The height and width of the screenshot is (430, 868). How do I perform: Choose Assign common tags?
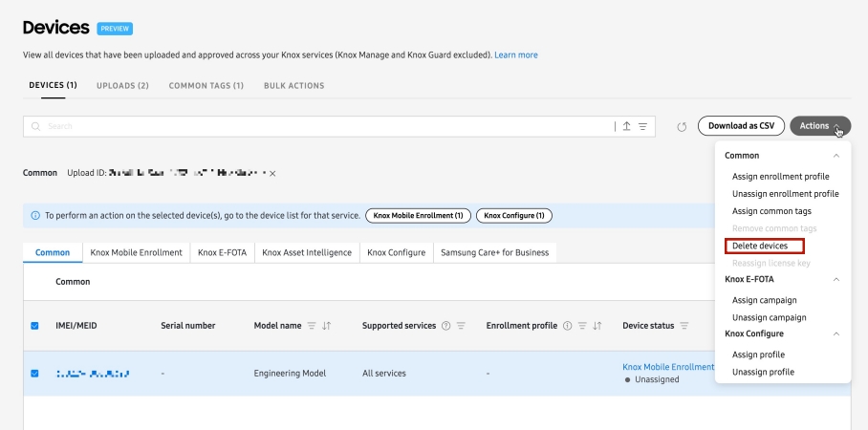771,211
